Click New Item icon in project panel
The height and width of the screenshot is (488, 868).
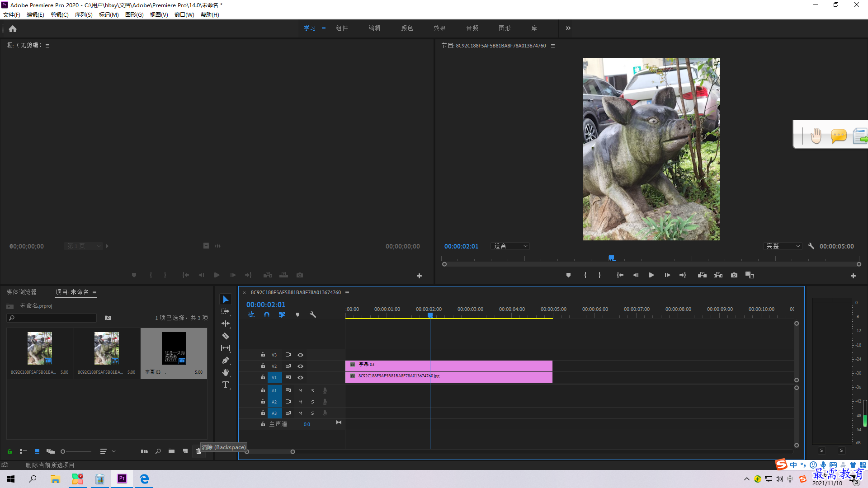185,451
